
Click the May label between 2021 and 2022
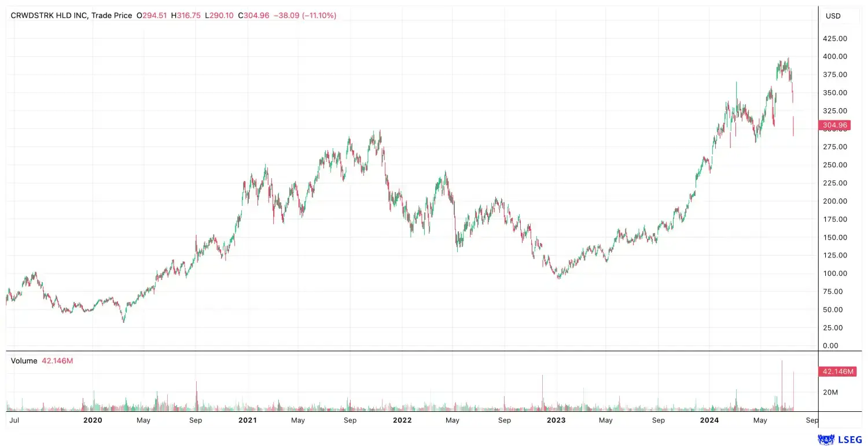[298, 420]
